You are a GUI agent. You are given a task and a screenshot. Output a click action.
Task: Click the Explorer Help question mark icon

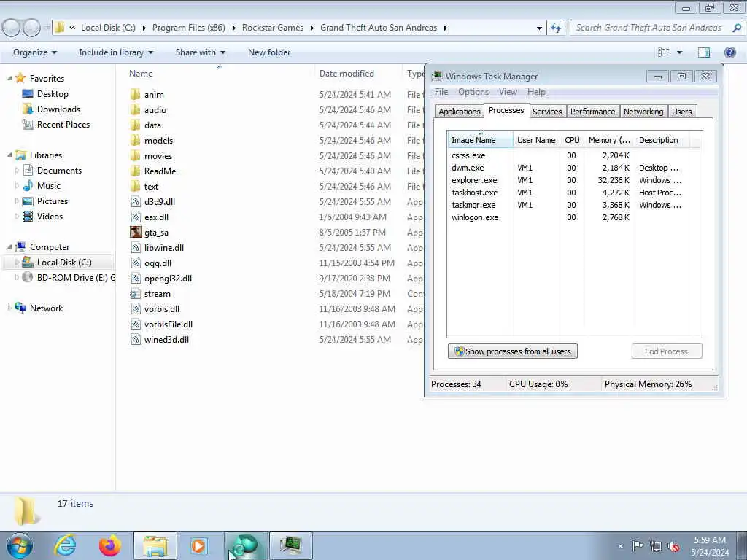[729, 52]
